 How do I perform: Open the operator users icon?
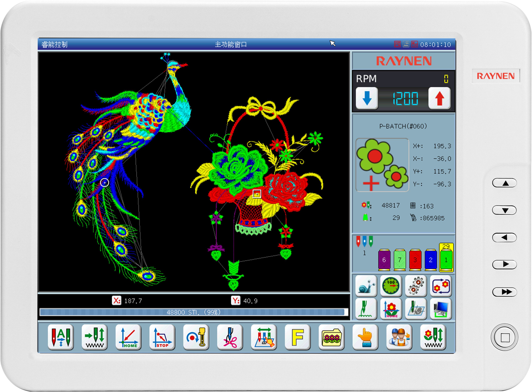[x=399, y=337]
